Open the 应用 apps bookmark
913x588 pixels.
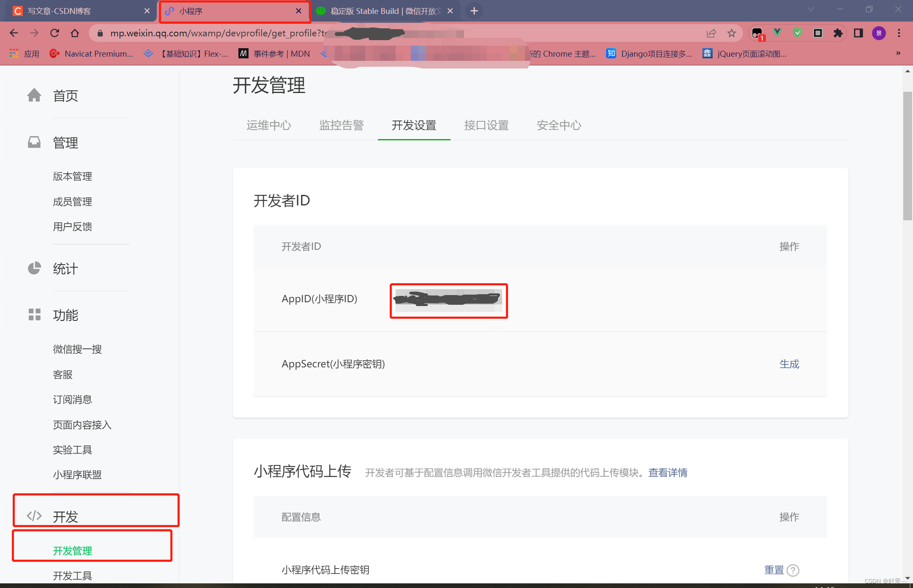[x=25, y=54]
